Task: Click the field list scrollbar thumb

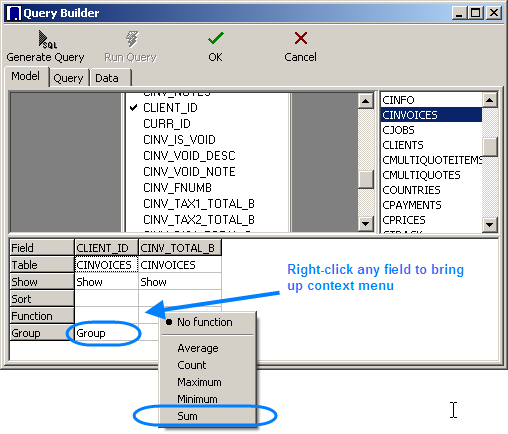Action: (x=366, y=180)
